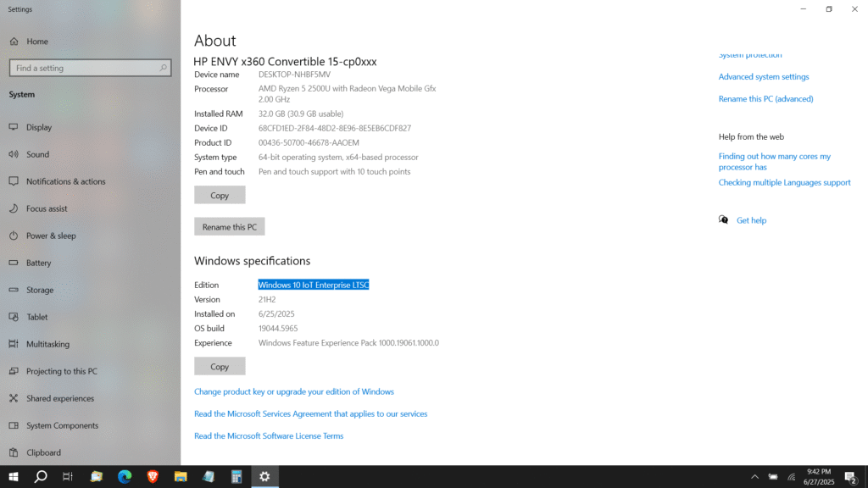
Task: Open Change product key or upgrade link
Action: pos(294,391)
